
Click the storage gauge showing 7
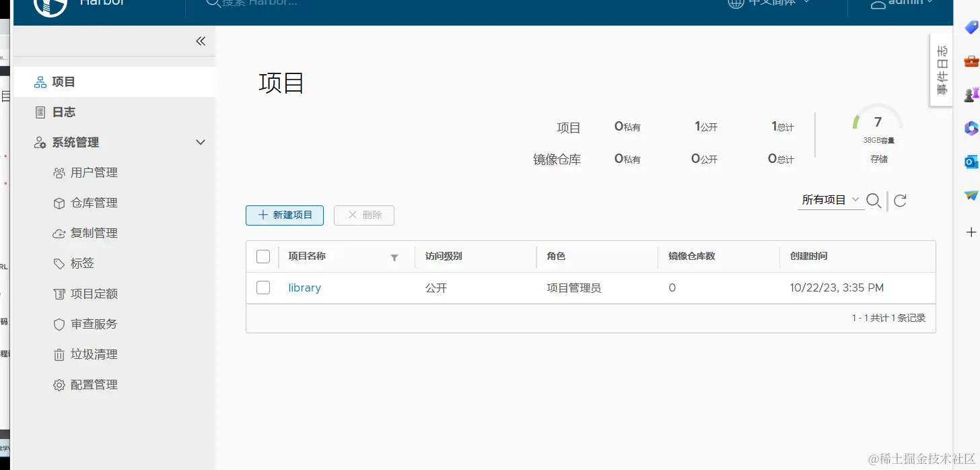pos(878,122)
